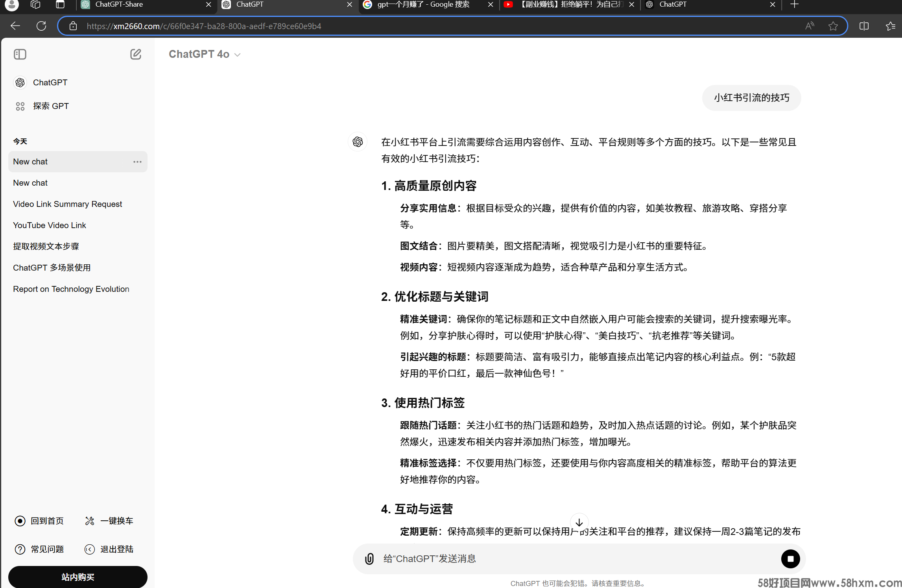902x588 pixels.
Task: Focus the 给“ChatGPT”发送消息 input field
Action: [578, 559]
